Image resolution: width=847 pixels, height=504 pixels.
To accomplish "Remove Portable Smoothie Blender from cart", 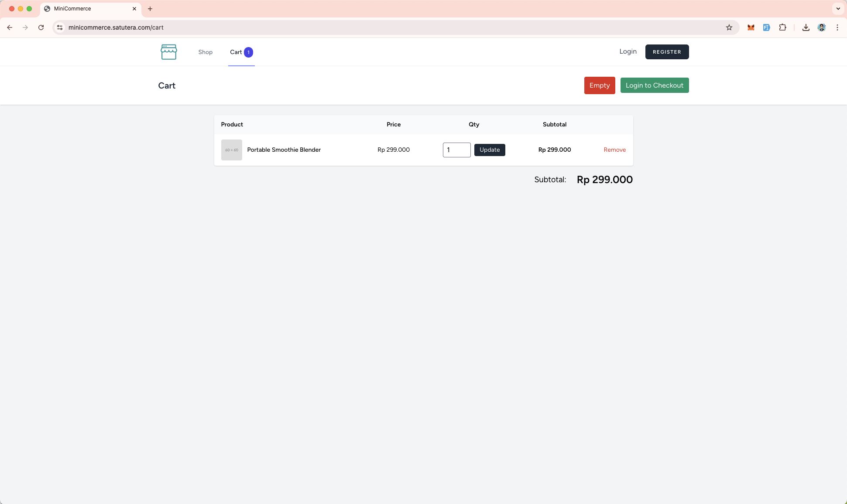I will (x=614, y=150).
